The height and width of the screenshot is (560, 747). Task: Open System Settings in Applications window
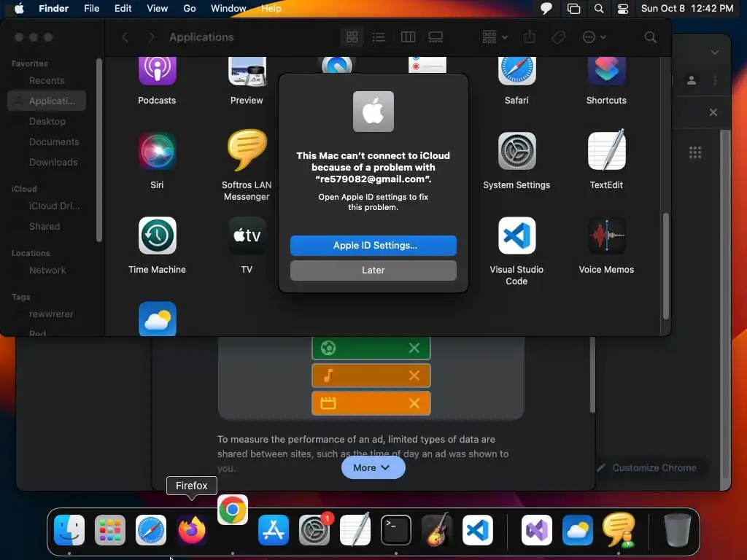pyautogui.click(x=516, y=152)
